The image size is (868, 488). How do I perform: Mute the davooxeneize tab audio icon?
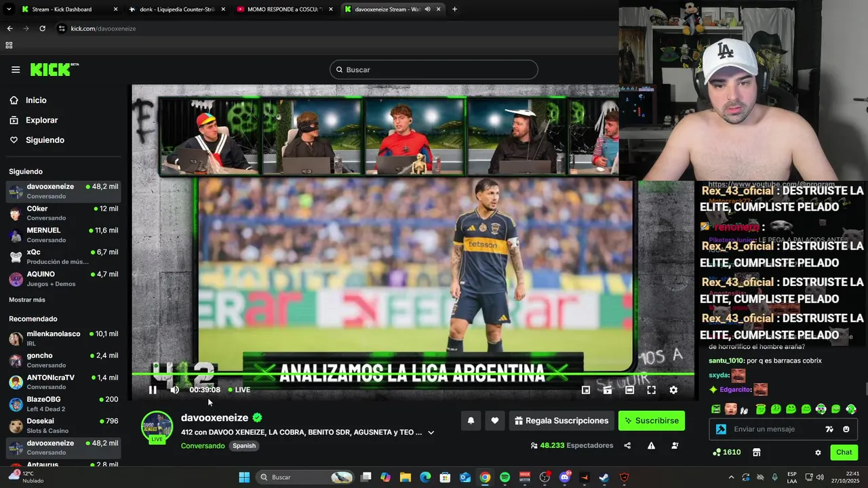[427, 9]
